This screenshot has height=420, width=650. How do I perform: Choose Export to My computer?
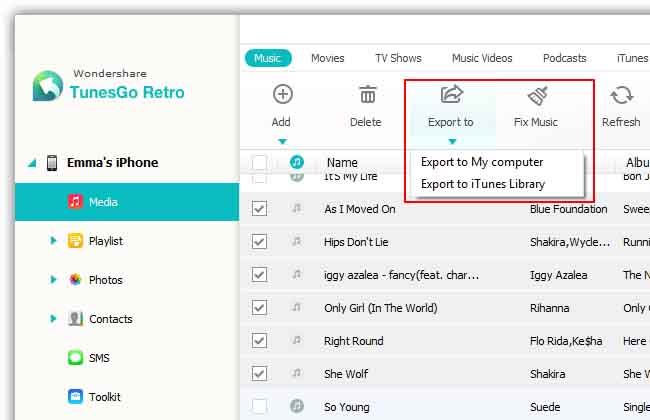[x=482, y=162]
